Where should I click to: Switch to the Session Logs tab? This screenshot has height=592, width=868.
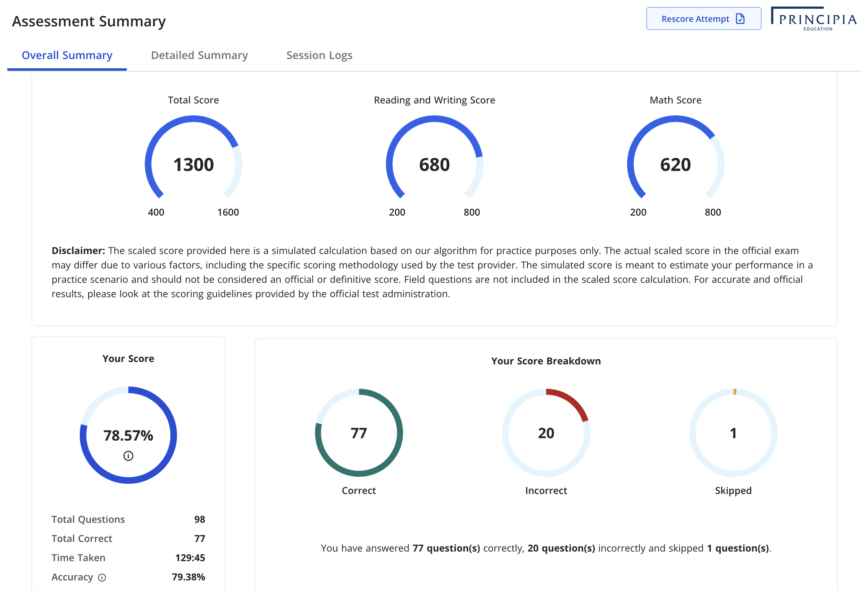[x=319, y=55]
